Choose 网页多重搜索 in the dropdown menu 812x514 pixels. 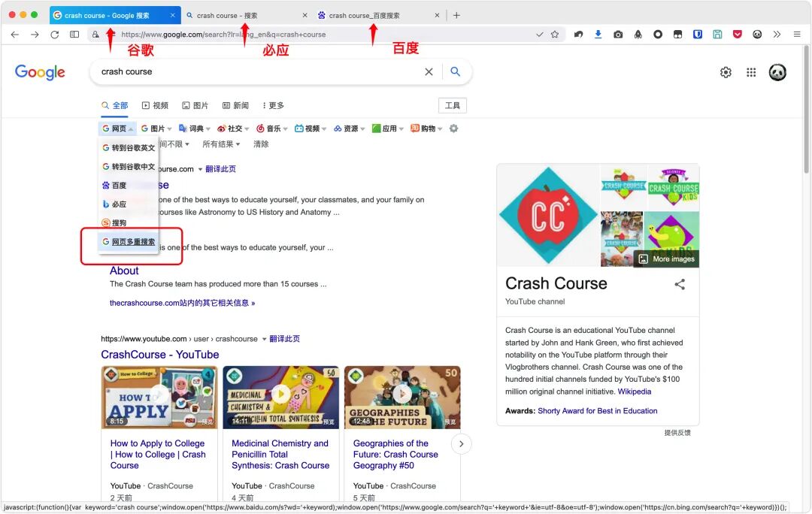click(x=129, y=242)
